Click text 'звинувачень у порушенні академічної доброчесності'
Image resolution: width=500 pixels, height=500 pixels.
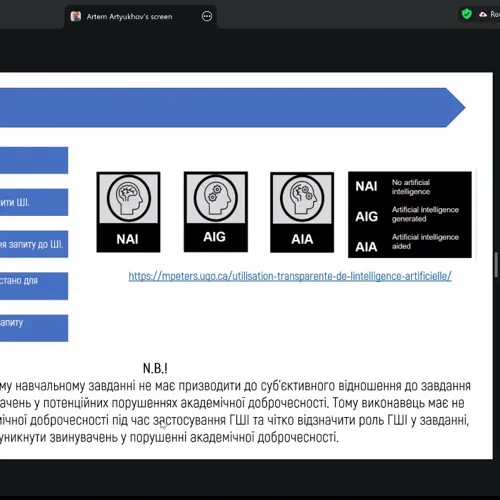pyautogui.click(x=194, y=437)
